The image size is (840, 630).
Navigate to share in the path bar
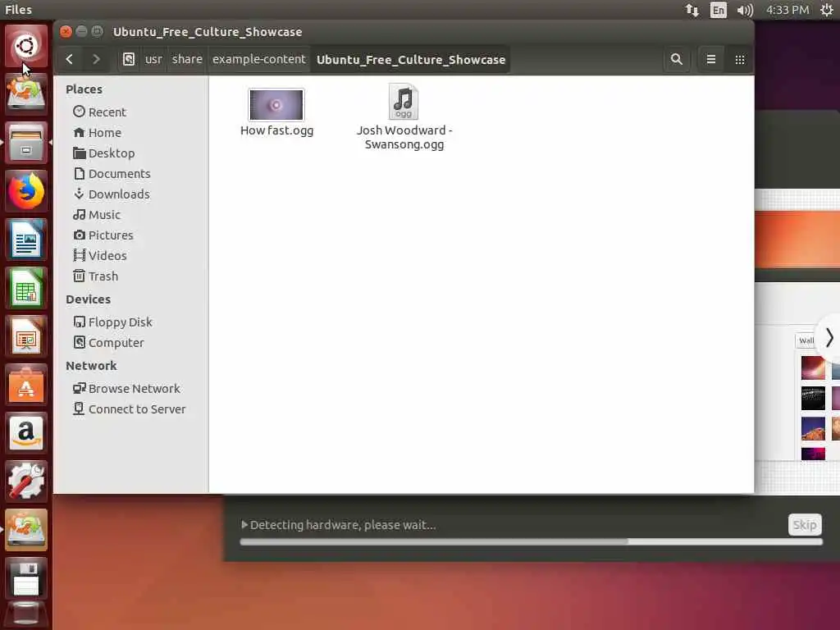(x=187, y=59)
